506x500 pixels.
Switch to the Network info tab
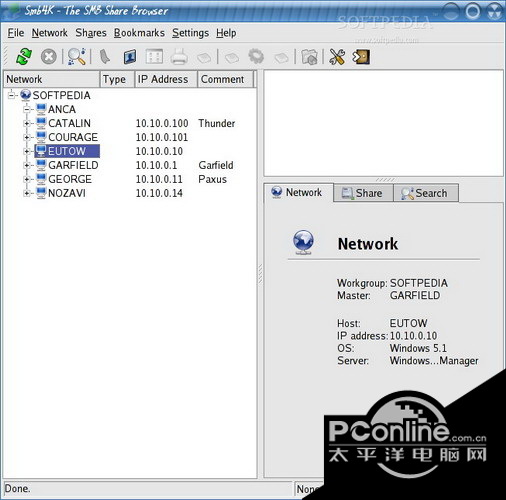click(298, 192)
